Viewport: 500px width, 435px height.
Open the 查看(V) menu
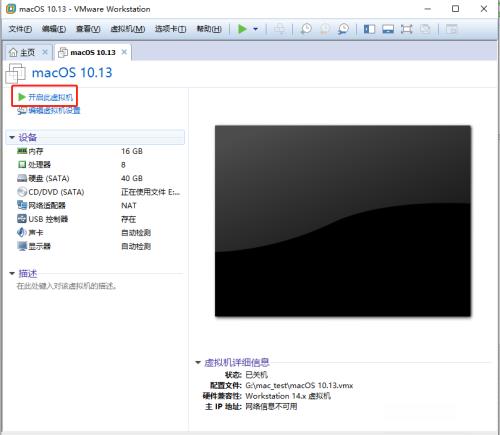point(88,29)
